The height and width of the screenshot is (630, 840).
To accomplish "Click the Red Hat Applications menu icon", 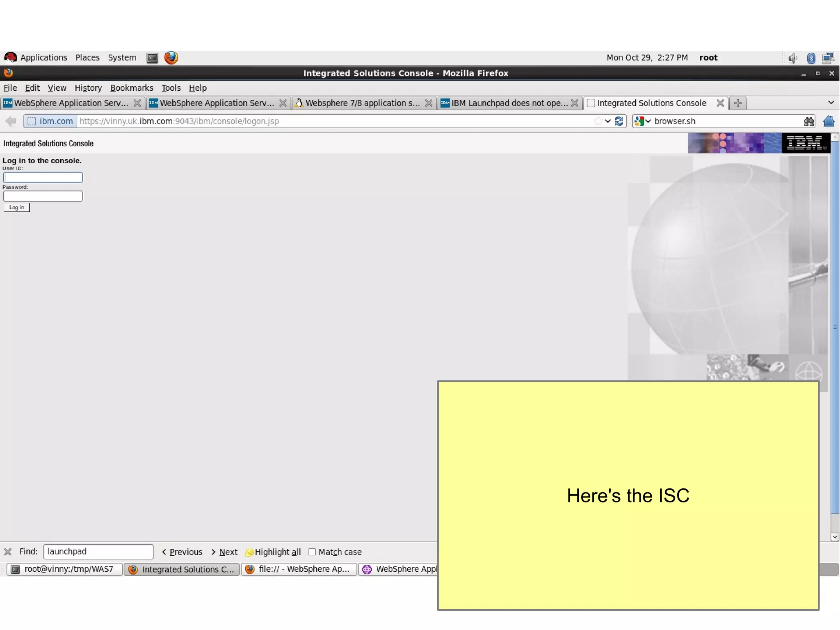I will point(10,57).
